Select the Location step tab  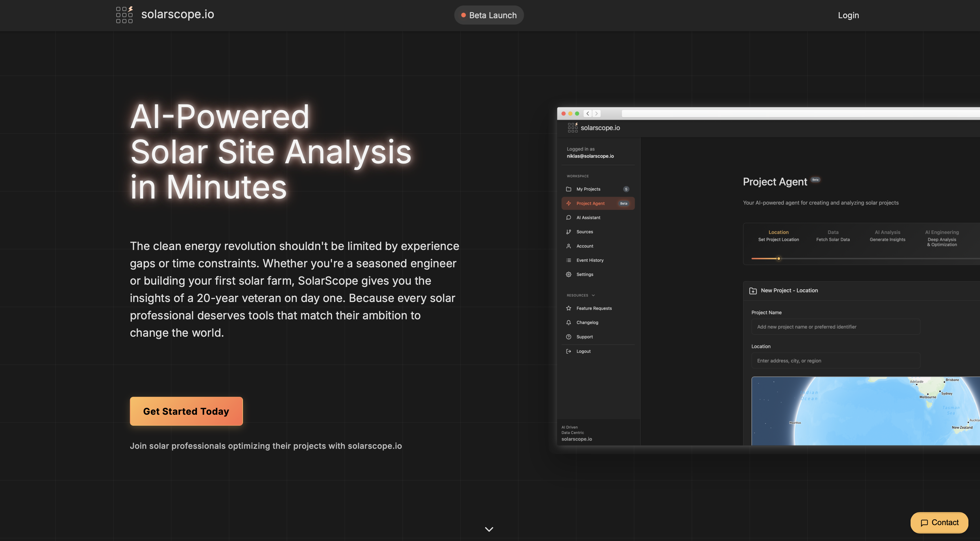coord(778,236)
